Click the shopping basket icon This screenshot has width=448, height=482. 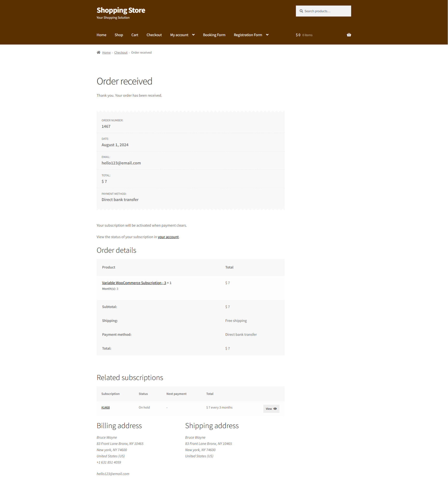(349, 35)
